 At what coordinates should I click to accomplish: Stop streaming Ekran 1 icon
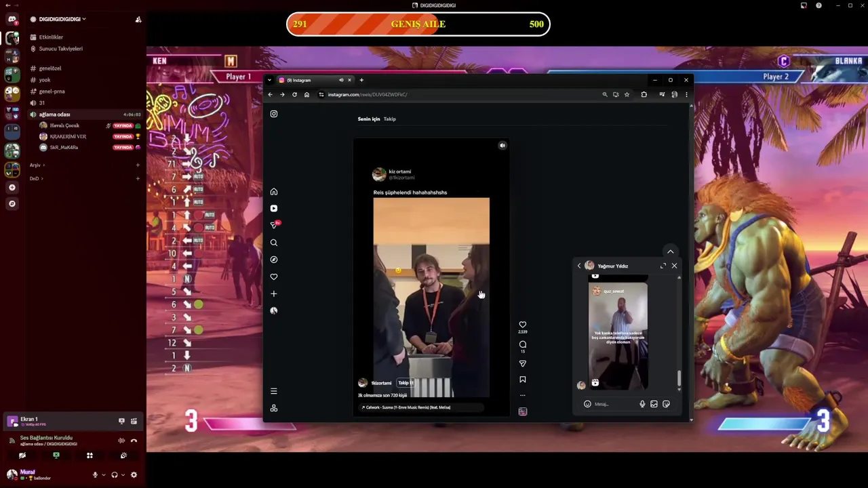pos(121,422)
